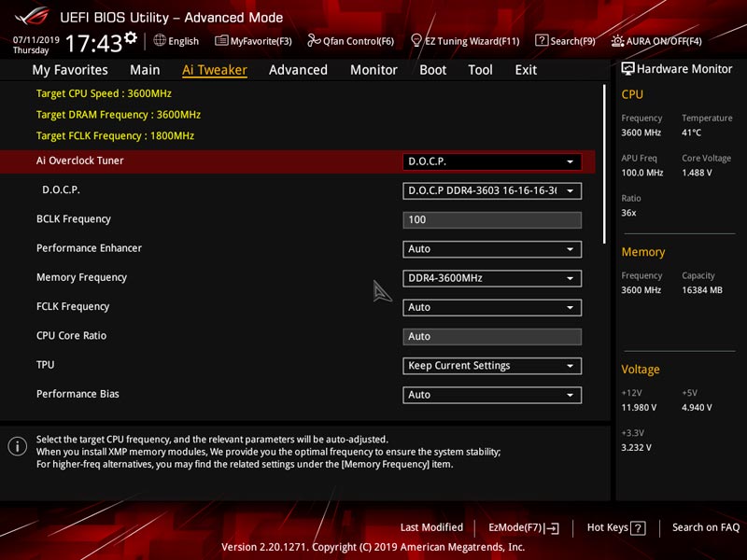Open the TPU Keep Current Settings dropdown
The image size is (747, 560).
[x=492, y=366]
